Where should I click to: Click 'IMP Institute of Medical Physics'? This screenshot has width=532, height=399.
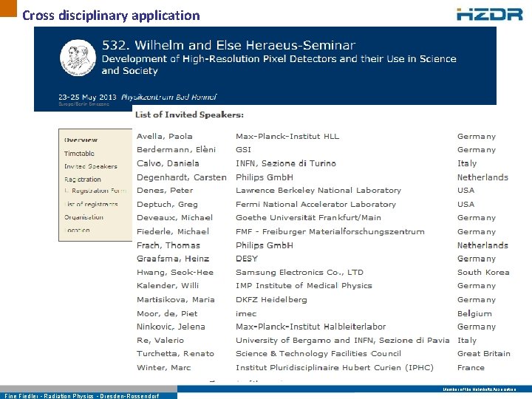pos(304,285)
